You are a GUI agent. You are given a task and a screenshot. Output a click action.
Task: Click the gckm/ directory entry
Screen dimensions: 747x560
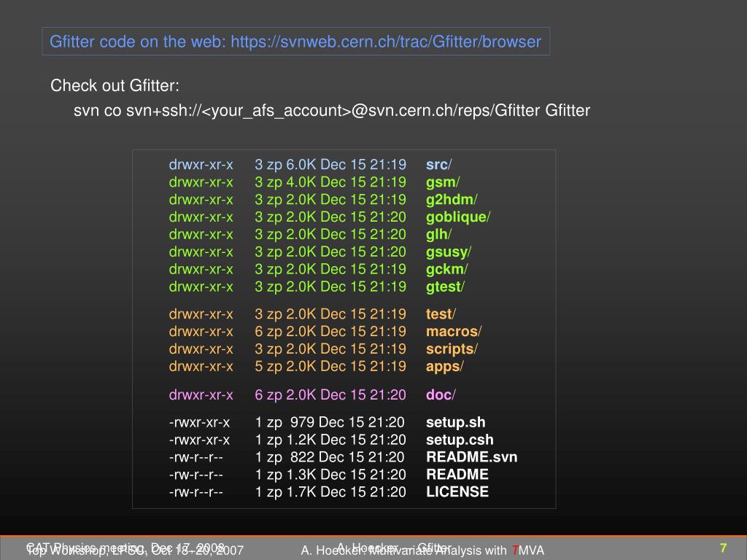447,270
